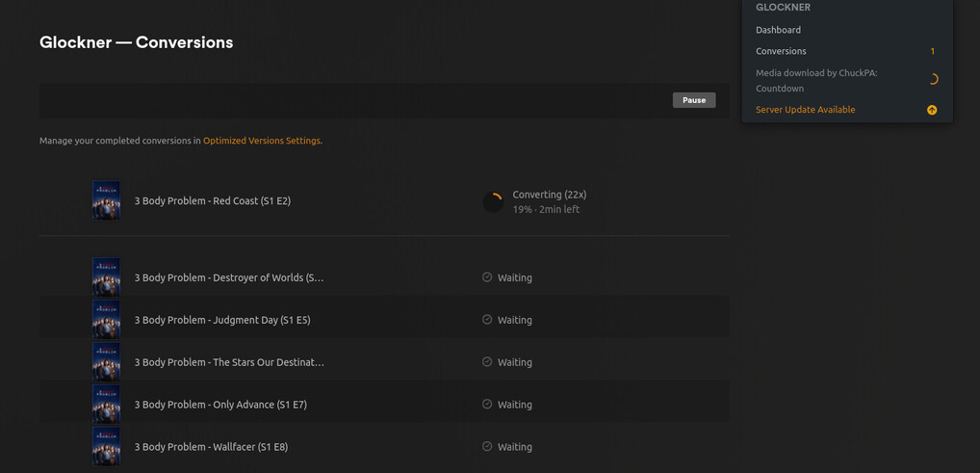This screenshot has height=473, width=980.
Task: Click Red Coast episode poster thumbnail
Action: [106, 200]
